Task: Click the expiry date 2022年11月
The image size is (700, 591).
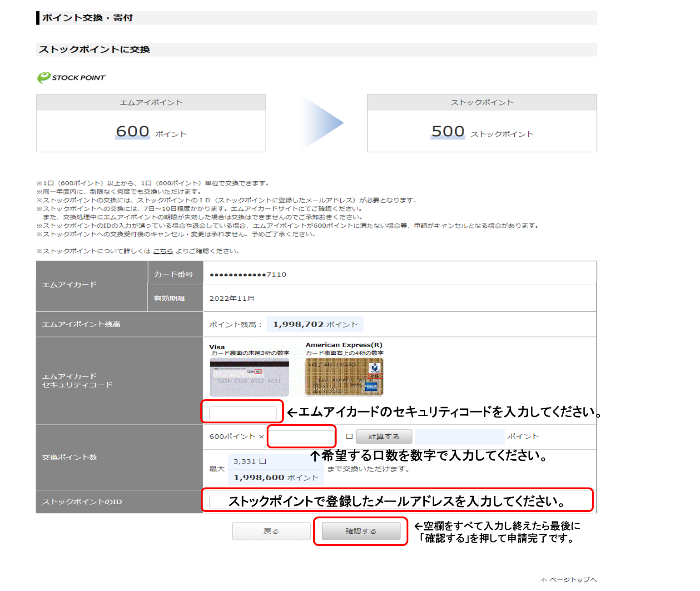Action: 232,298
